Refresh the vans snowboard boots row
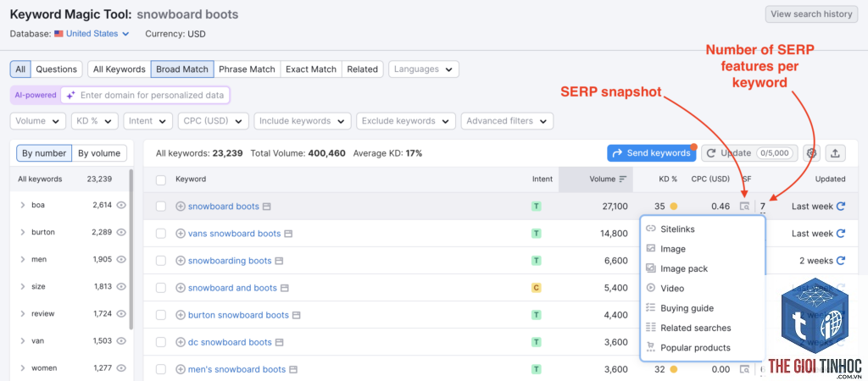Image resolution: width=868 pixels, height=381 pixels. tap(841, 234)
